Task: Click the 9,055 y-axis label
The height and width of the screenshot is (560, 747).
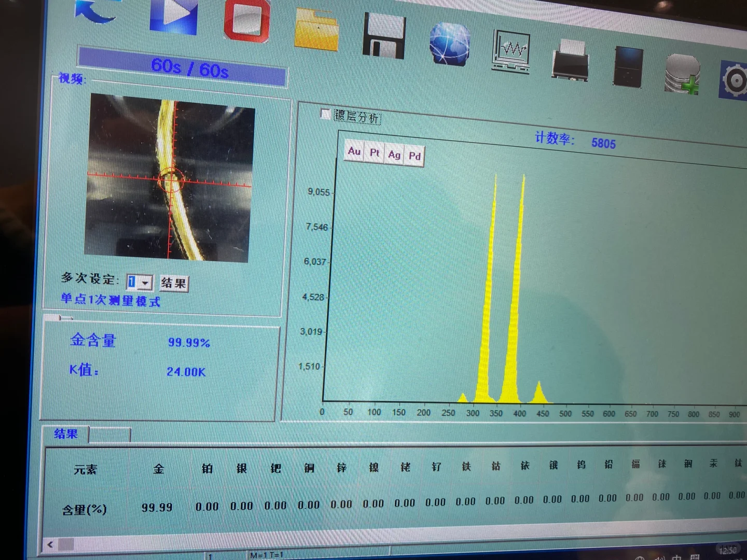Action: click(319, 192)
